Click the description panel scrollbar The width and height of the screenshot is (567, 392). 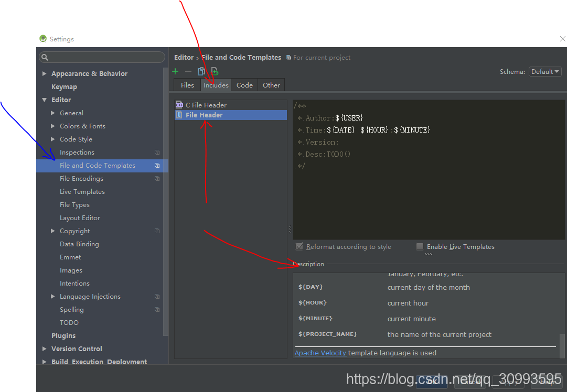(562, 346)
